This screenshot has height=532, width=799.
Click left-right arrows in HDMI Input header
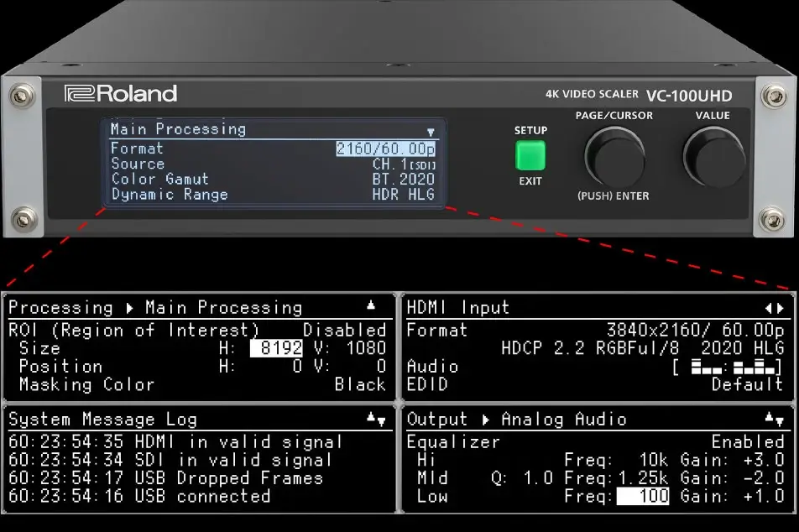click(x=774, y=308)
